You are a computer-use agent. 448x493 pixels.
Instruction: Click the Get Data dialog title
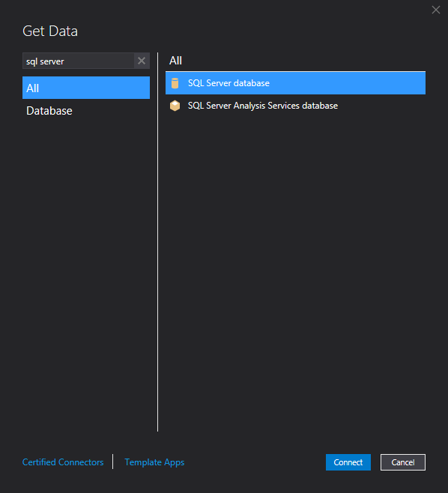coord(50,31)
